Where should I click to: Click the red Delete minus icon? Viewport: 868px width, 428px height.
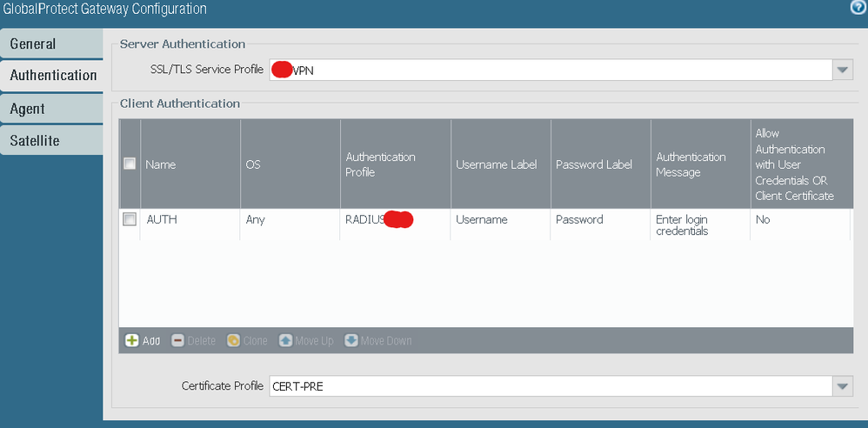pyautogui.click(x=177, y=340)
